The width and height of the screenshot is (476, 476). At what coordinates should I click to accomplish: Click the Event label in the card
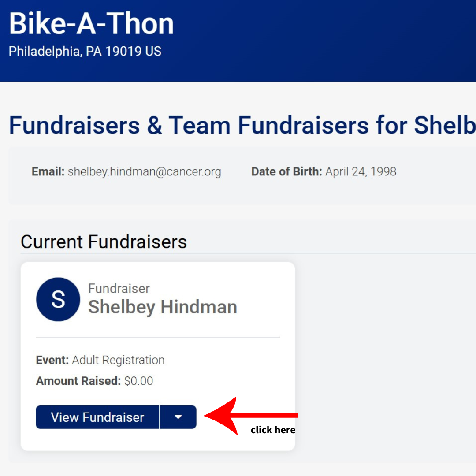tap(52, 360)
